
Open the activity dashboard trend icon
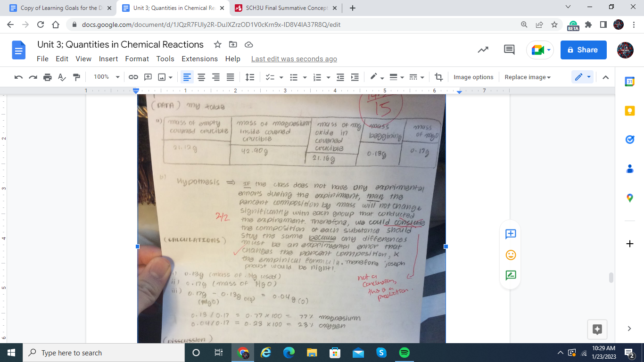pos(483,50)
